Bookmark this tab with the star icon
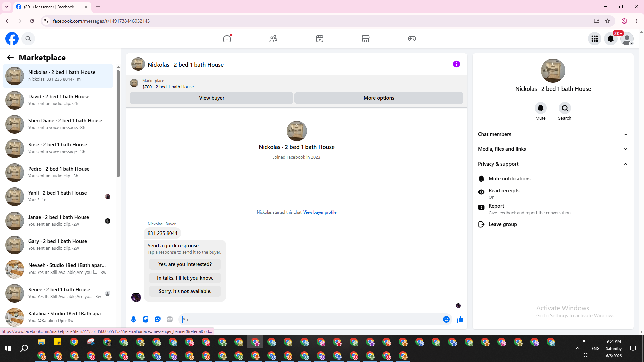 607,21
